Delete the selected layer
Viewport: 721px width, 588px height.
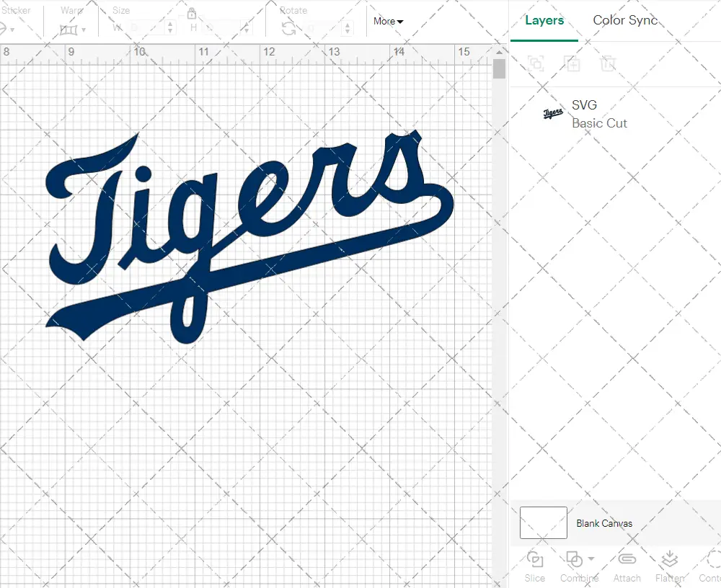click(x=608, y=63)
